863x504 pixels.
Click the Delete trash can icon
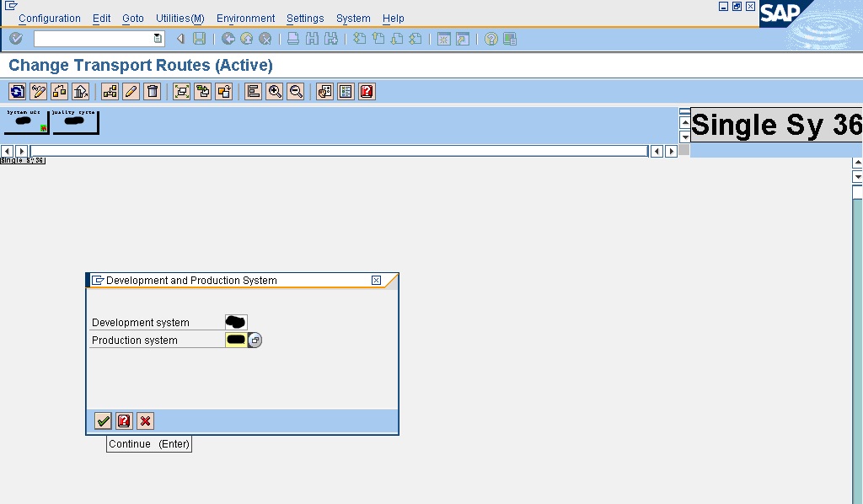coord(152,92)
